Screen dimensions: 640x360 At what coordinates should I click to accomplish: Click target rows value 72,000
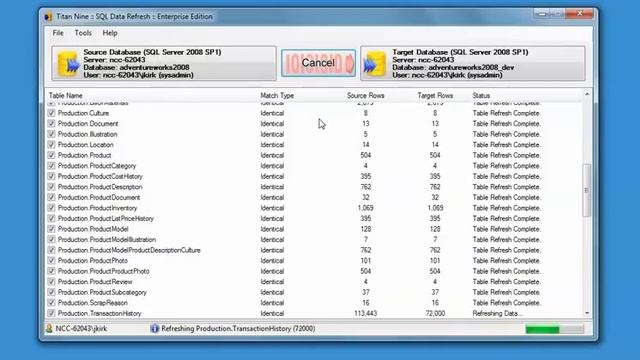click(435, 313)
